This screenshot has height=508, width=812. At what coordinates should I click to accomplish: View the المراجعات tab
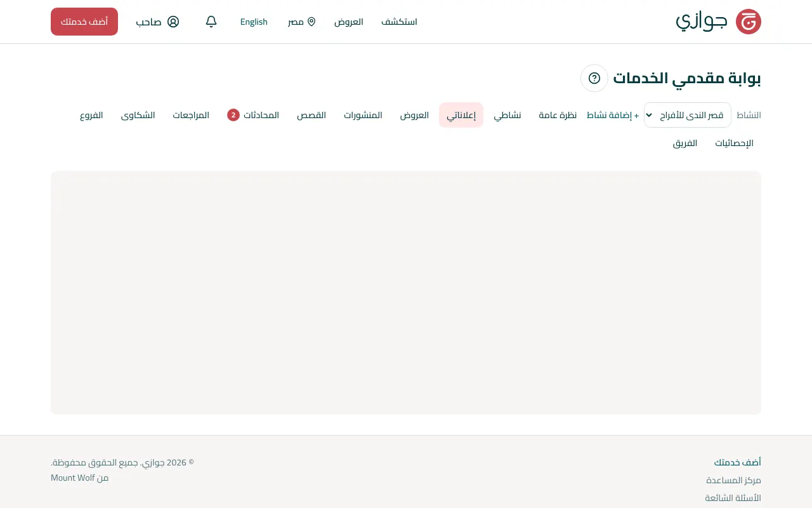click(191, 115)
